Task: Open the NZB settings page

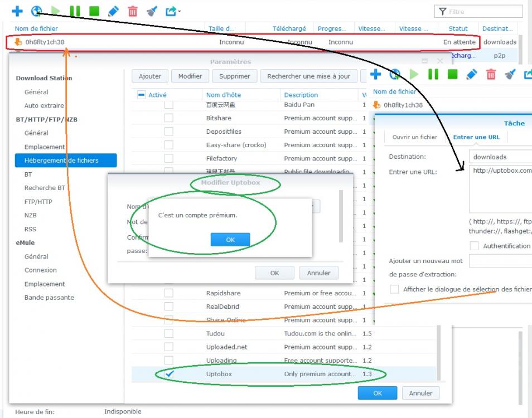Action: (x=30, y=215)
